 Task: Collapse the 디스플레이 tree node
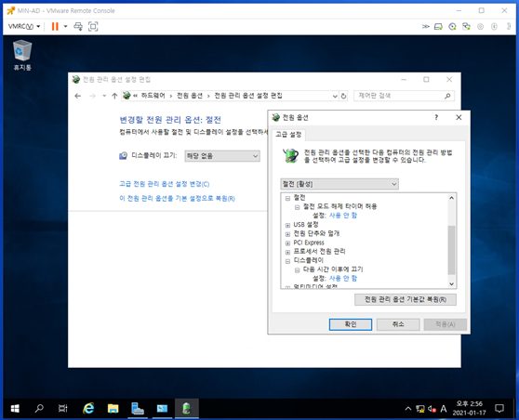(x=287, y=261)
